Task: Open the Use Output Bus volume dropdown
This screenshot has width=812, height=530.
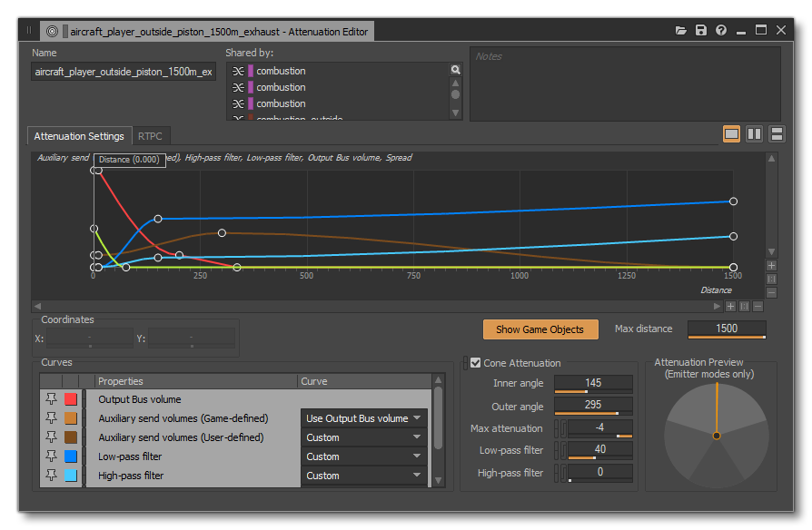Action: (364, 418)
